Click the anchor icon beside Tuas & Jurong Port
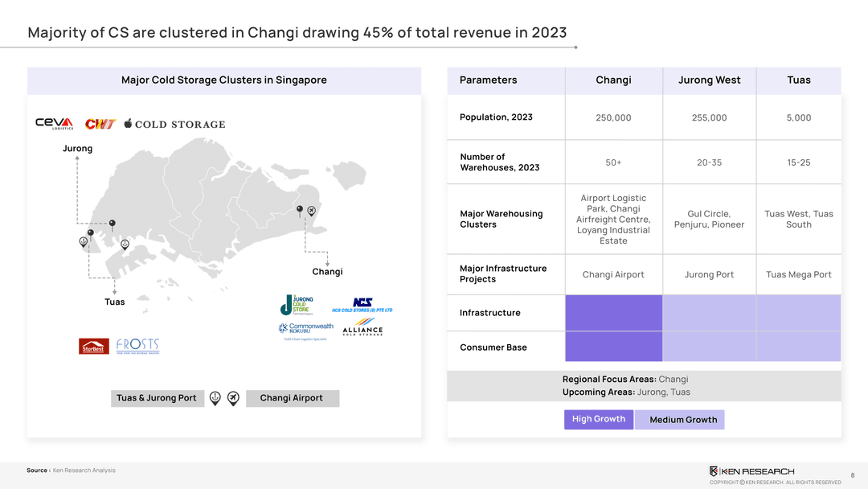 pos(215,398)
